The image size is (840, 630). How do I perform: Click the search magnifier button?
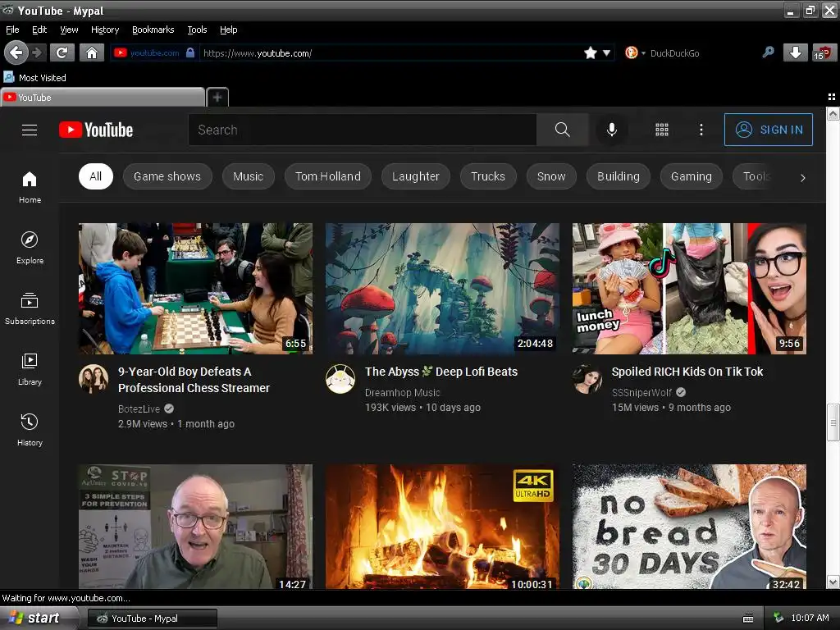pyautogui.click(x=563, y=130)
